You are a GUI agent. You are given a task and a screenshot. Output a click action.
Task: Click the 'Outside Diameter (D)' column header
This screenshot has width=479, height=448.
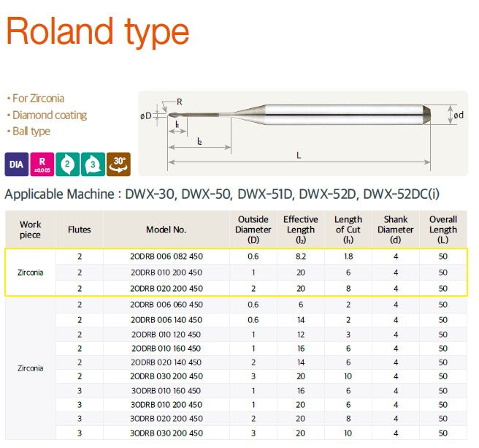253,229
